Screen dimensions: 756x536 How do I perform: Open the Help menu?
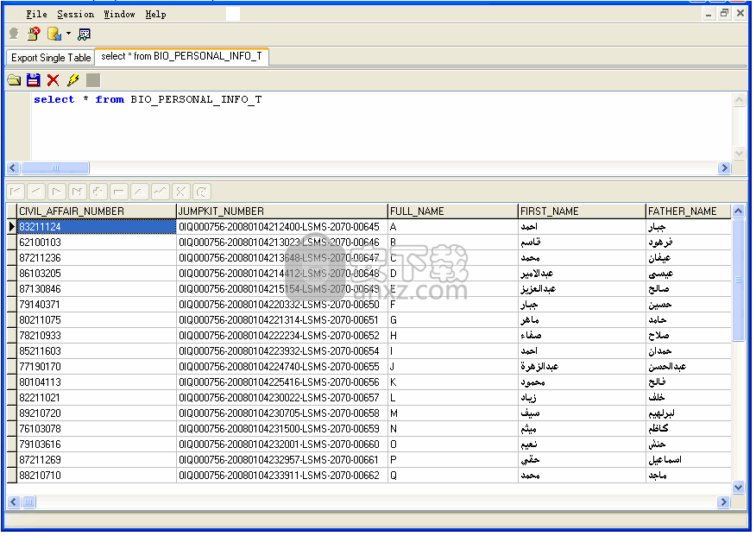pyautogui.click(x=155, y=15)
